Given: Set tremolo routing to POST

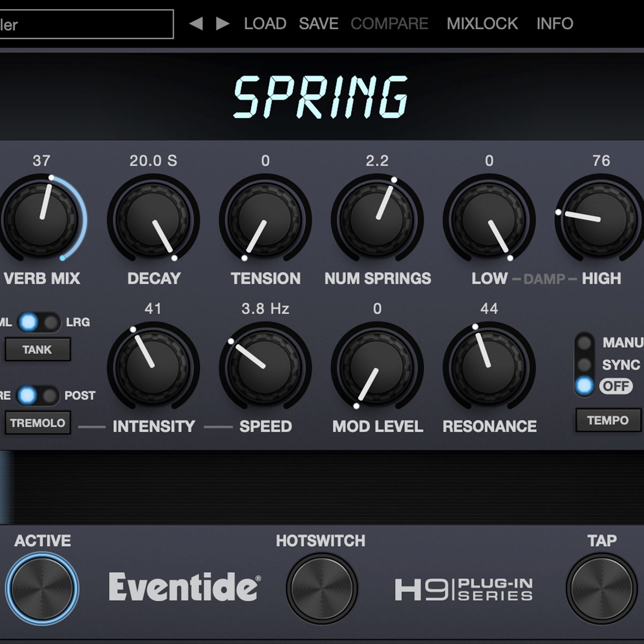Looking at the screenshot, I should tap(50, 396).
